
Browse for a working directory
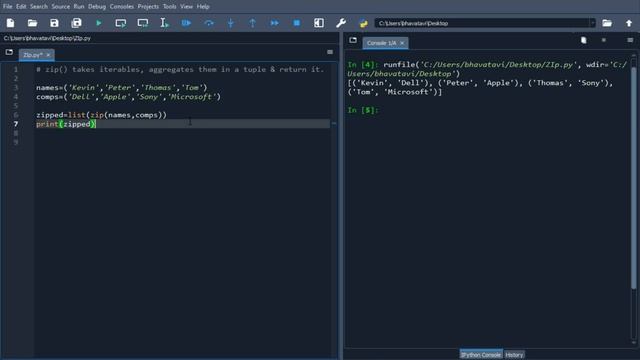point(607,23)
